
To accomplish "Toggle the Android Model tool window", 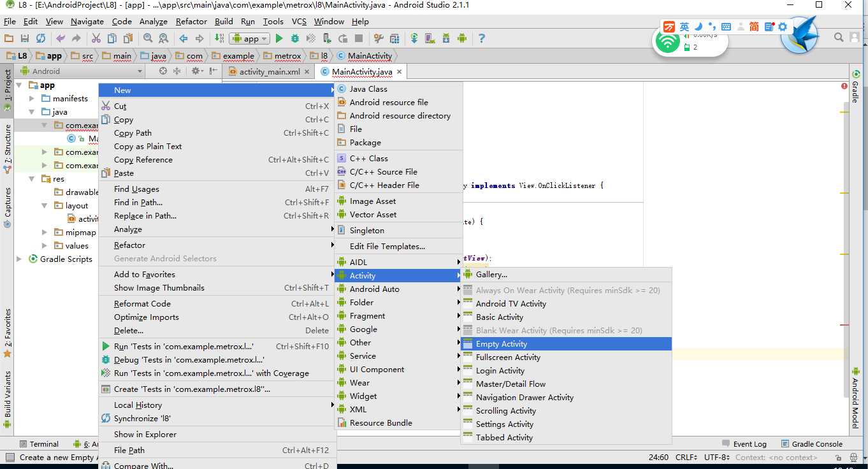I will click(855, 398).
